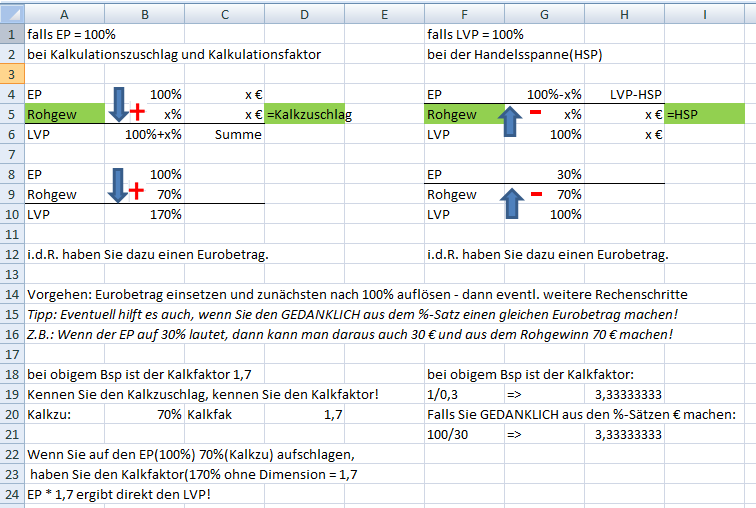Image resolution: width=756 pixels, height=508 pixels.
Task: Select the green =Kalkzuschlag cell
Action: pos(304,114)
